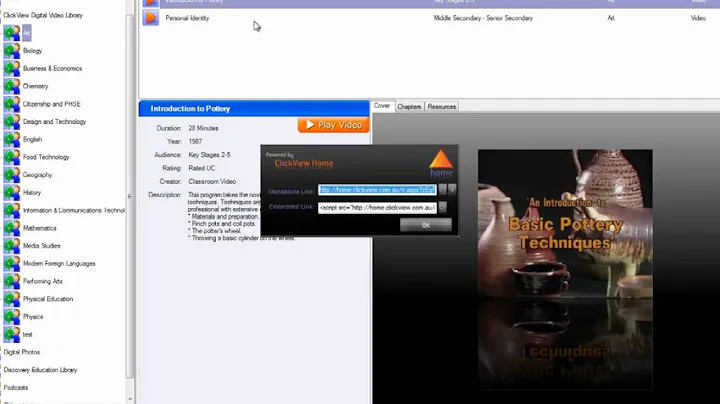Open the Physical Education category

(48, 299)
